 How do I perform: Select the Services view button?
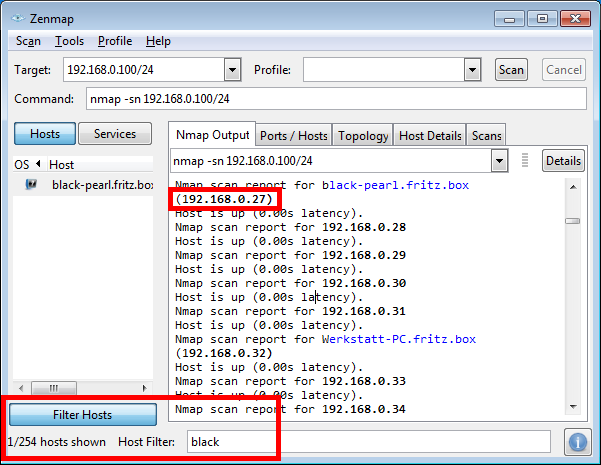[115, 134]
